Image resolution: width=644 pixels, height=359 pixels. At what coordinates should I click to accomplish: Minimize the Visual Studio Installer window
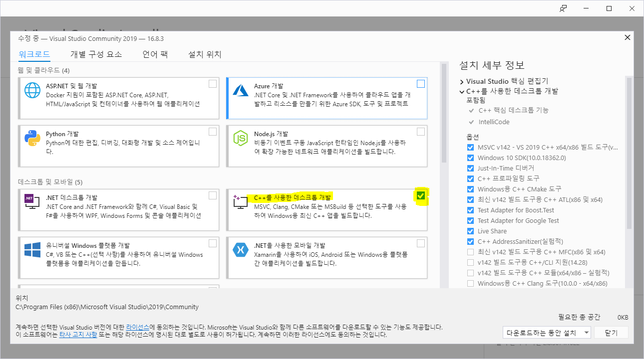pos(586,8)
